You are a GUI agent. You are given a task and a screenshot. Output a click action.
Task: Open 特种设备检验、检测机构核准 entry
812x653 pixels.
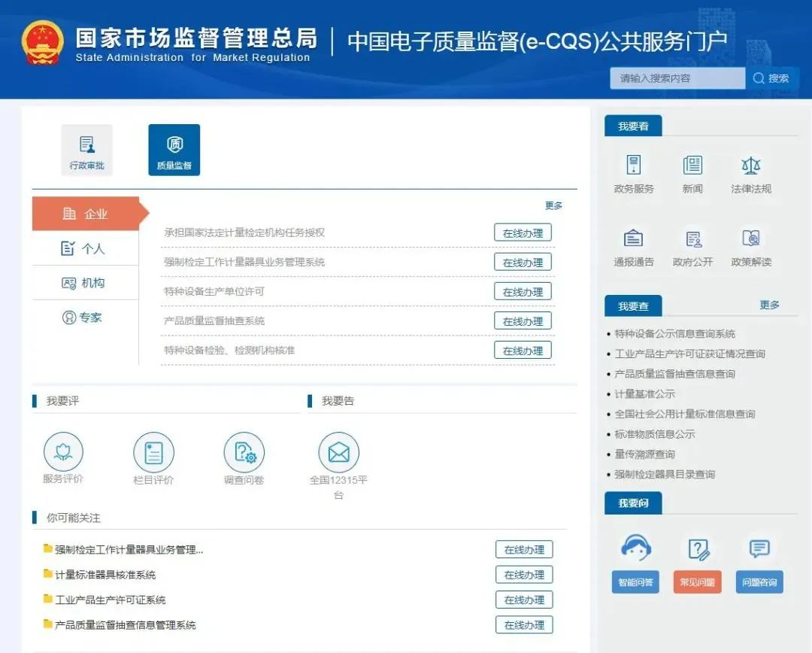(229, 351)
